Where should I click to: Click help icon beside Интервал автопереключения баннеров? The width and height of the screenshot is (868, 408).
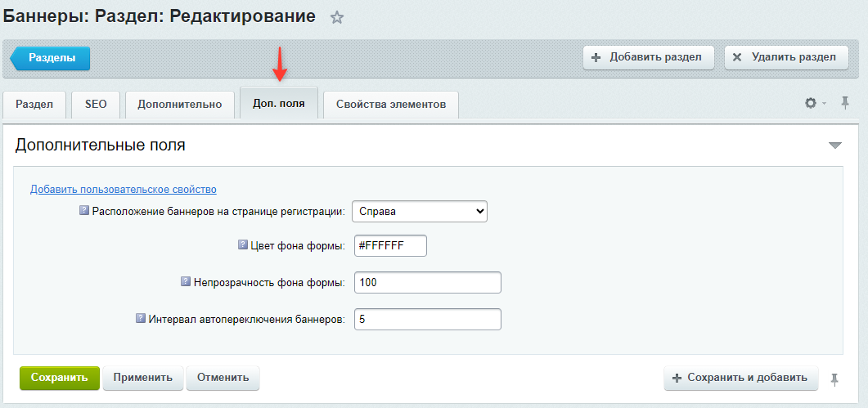click(x=141, y=318)
